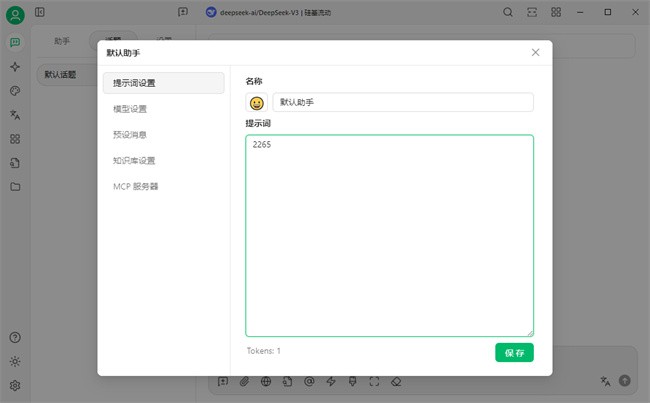Open the mini apps grid icon in sidebar
Viewport: 650px width, 403px height.
click(15, 139)
